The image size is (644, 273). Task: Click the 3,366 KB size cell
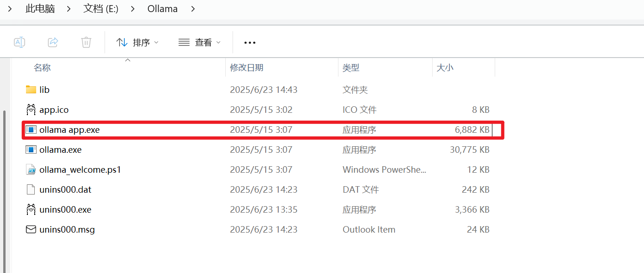[x=472, y=210]
